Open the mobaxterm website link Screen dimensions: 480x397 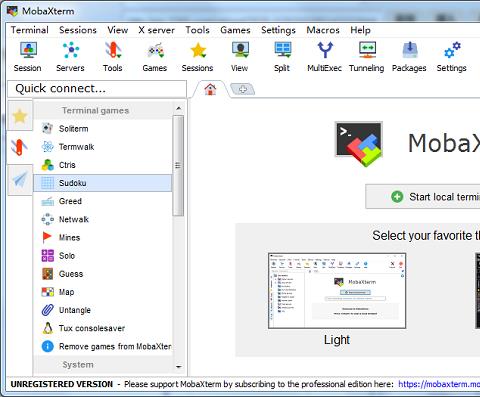click(439, 384)
